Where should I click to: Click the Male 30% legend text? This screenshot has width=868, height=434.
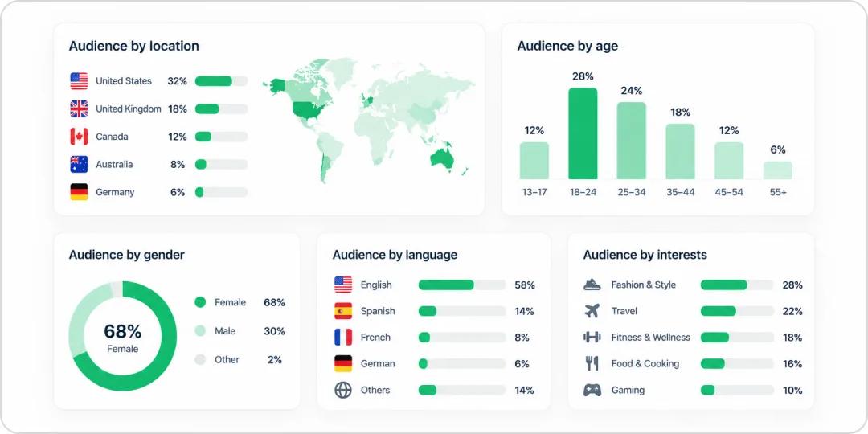[x=250, y=331]
